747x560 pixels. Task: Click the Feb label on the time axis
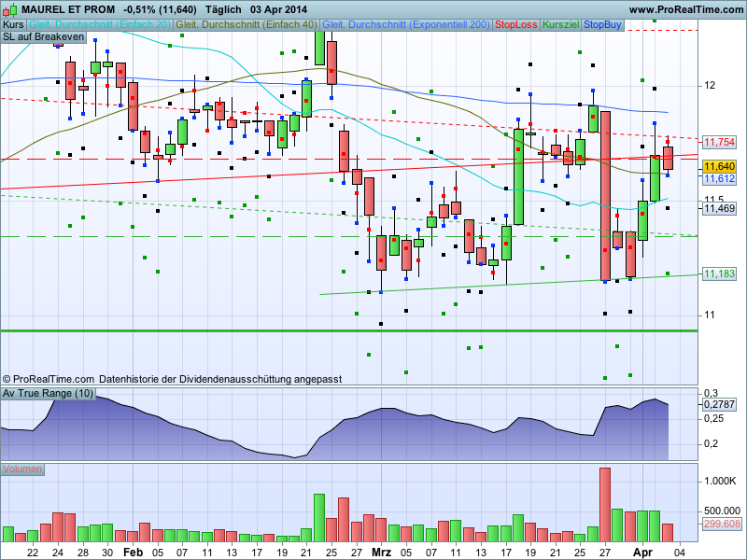coord(133,553)
